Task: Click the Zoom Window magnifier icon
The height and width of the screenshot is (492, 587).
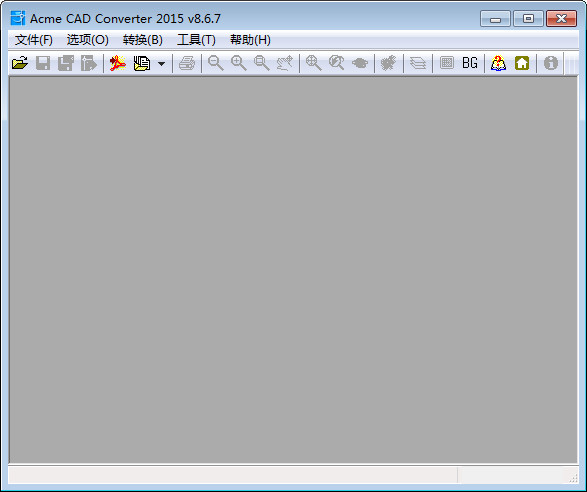Action: pos(262,63)
